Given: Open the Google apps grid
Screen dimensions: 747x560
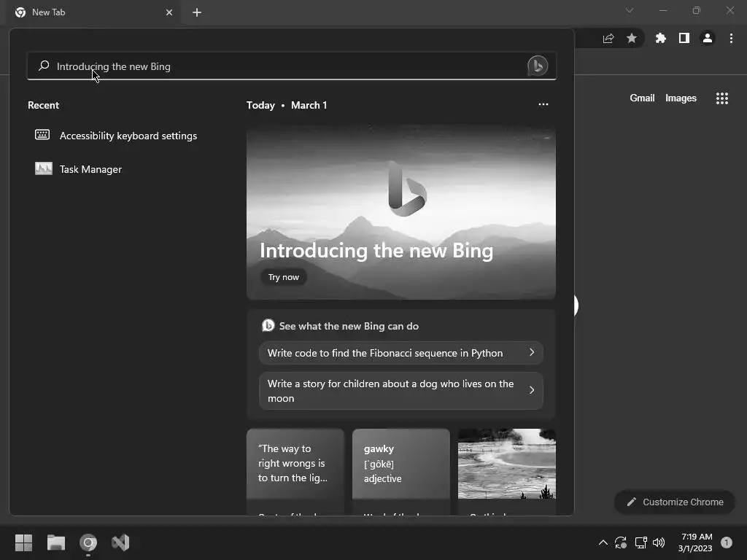Looking at the screenshot, I should pyautogui.click(x=721, y=98).
